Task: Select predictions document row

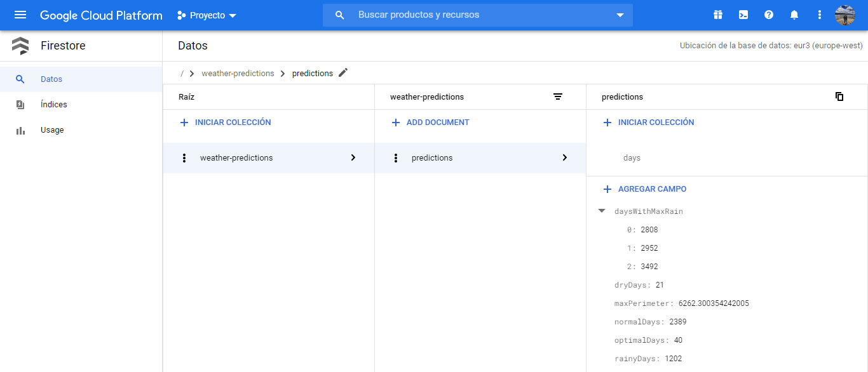Action: click(480, 158)
